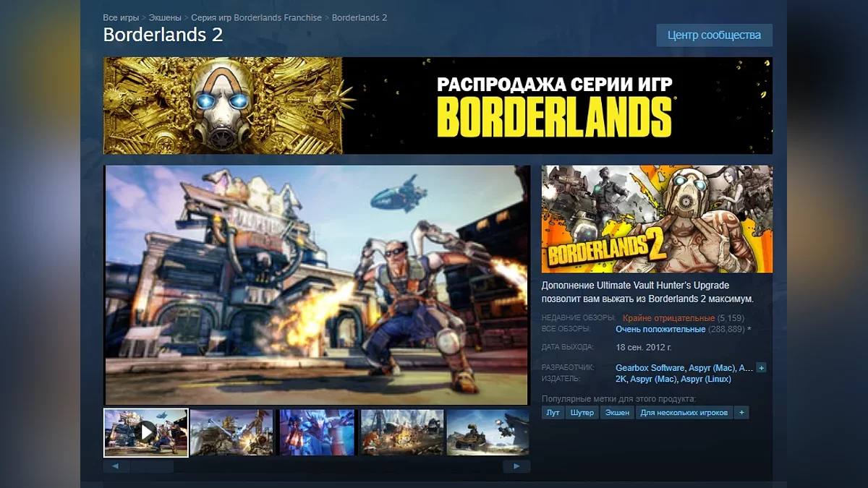Click the main gameplay video area
Screen dimensions: 868x488
pos(317,285)
